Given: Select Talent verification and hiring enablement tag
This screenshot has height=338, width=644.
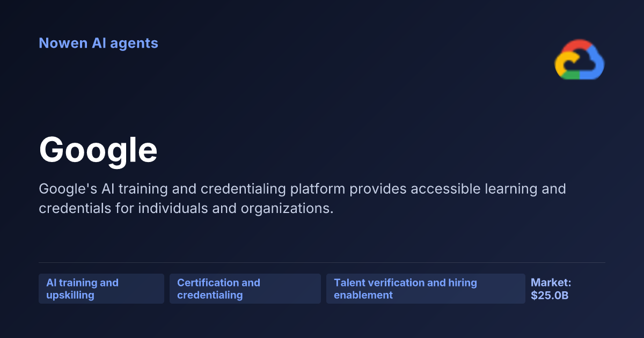Looking at the screenshot, I should pos(426,289).
